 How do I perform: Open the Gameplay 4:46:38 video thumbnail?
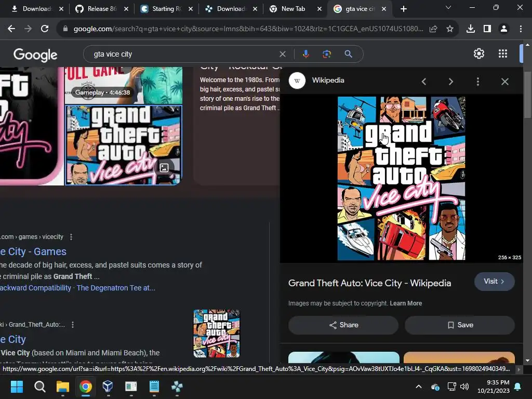[x=124, y=85]
